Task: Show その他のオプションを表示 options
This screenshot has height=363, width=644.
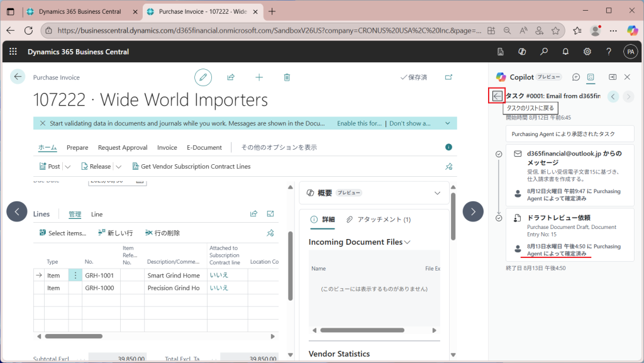Action: [279, 147]
